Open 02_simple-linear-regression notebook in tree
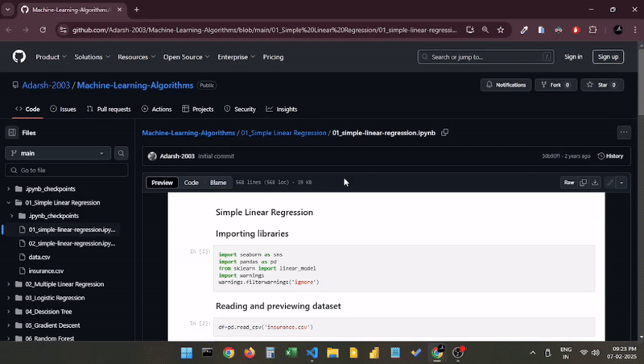Viewport: 644px width, 364px height. (72, 243)
